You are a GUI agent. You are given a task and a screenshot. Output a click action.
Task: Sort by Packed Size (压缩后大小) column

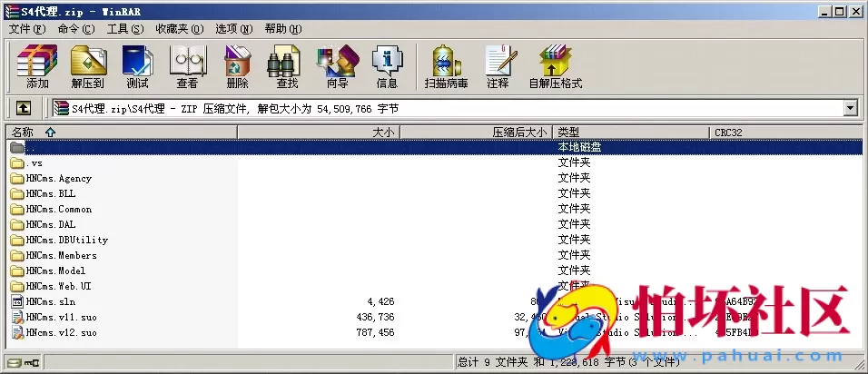coord(476,133)
